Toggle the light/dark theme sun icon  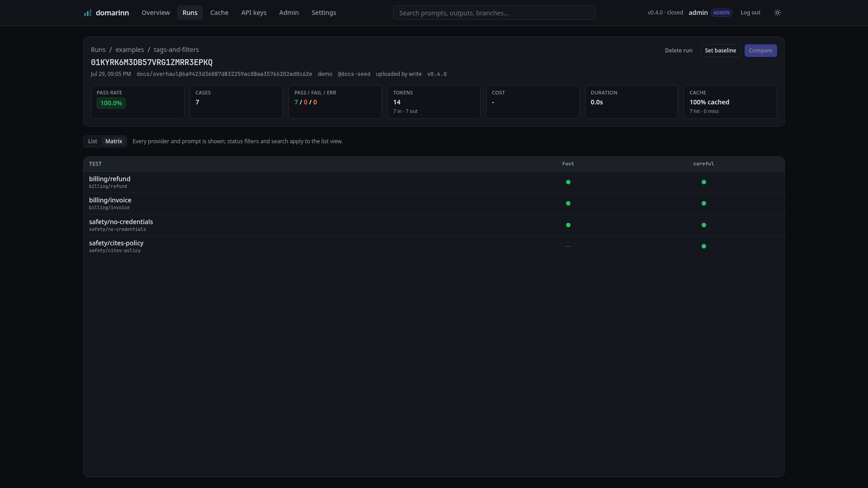[778, 13]
